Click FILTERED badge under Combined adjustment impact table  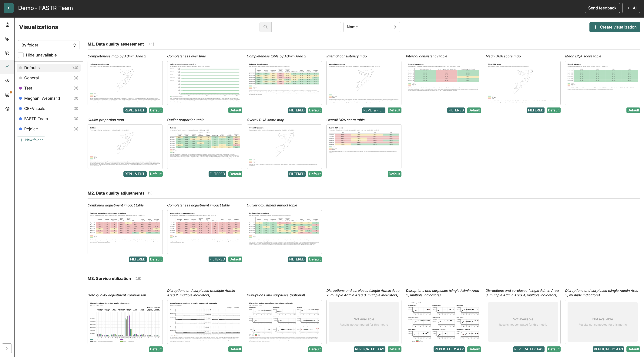click(x=138, y=259)
